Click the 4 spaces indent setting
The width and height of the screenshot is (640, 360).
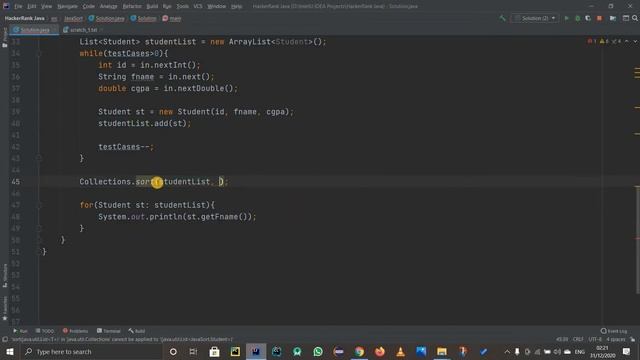click(616, 339)
